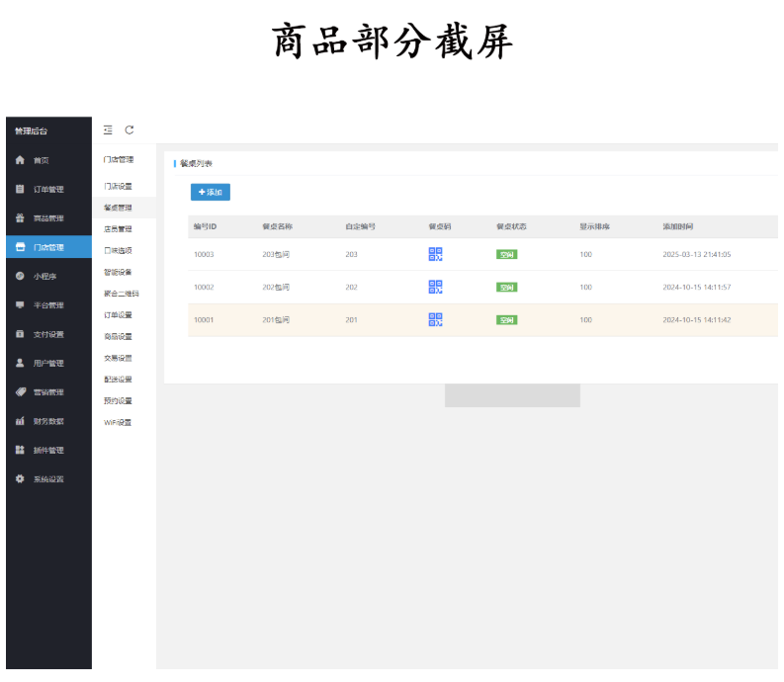This screenshot has width=784, height=682.
Task: Click the chart icon for 财务数据
Action: 20,421
